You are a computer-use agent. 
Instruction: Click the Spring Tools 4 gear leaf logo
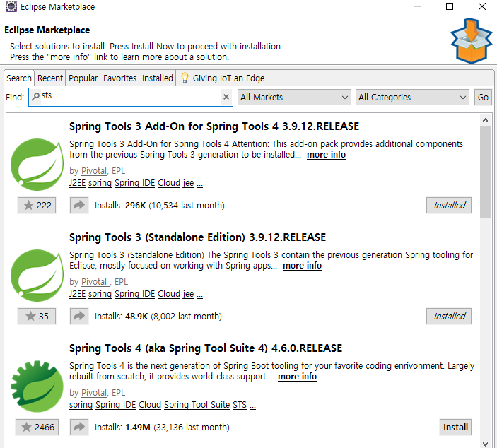click(x=37, y=387)
